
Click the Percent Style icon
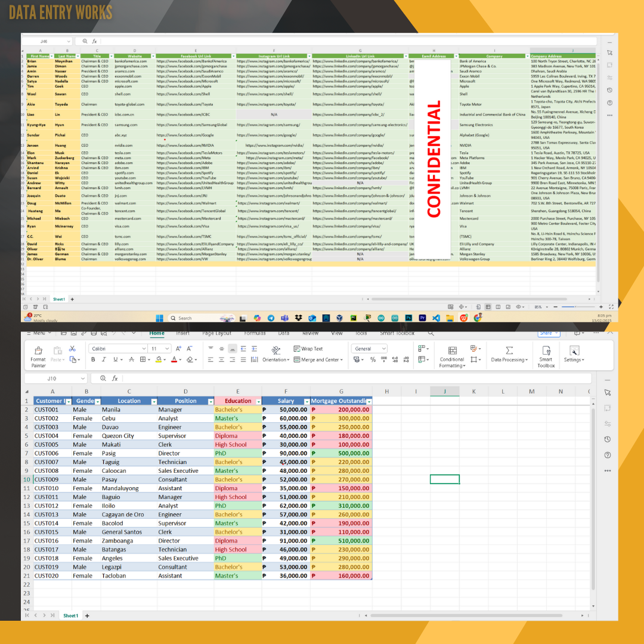point(373,360)
